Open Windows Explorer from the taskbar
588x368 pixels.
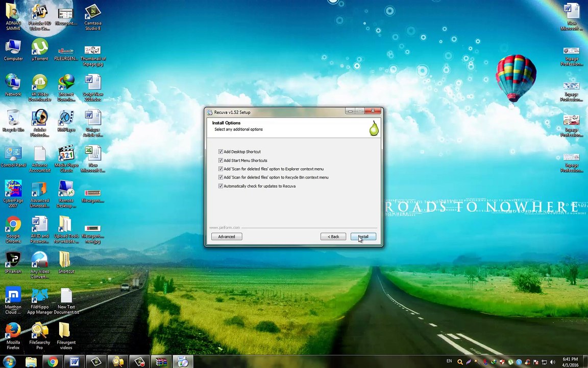pyautogui.click(x=31, y=362)
